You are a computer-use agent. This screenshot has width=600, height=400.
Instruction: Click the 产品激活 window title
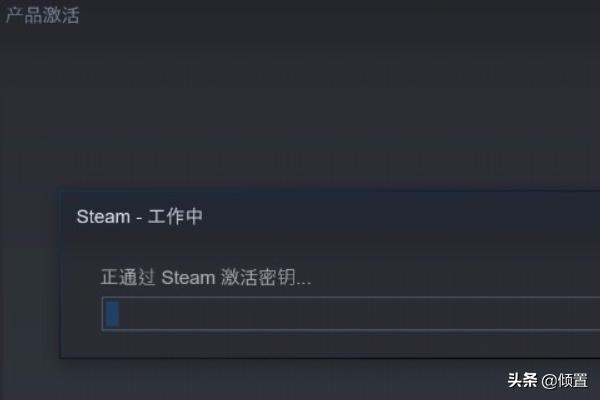(42, 16)
